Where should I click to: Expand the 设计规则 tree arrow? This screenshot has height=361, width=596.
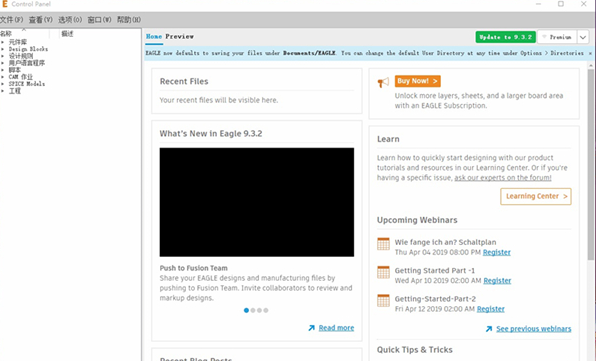3,56
